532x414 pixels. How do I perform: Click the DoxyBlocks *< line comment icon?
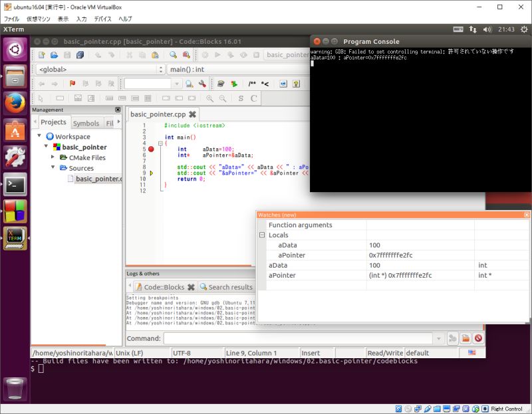click(x=265, y=84)
